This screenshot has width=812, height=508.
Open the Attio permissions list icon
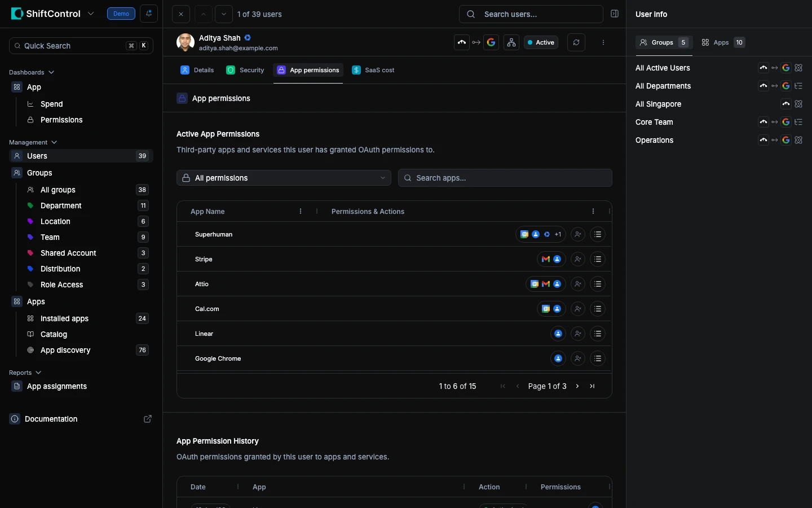pos(598,284)
